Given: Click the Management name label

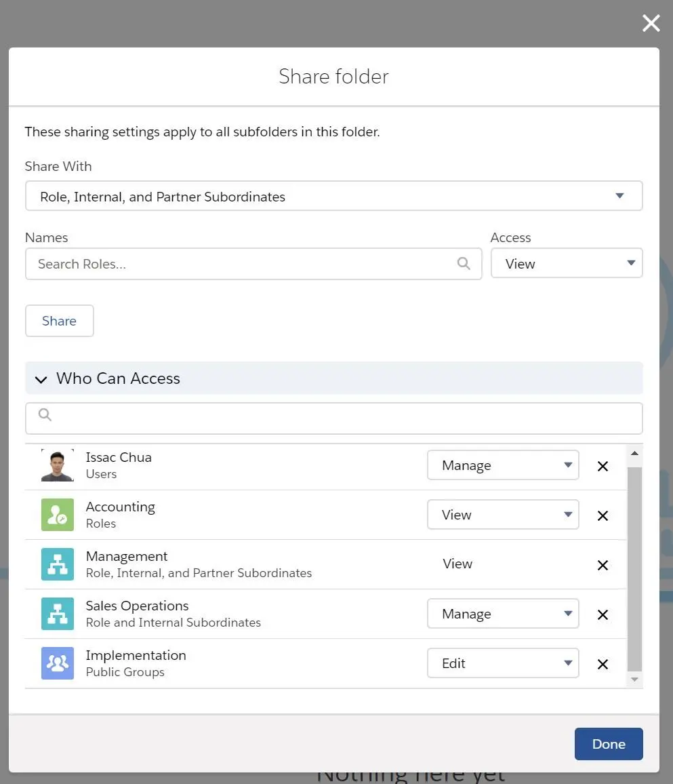Looking at the screenshot, I should pos(127,556).
